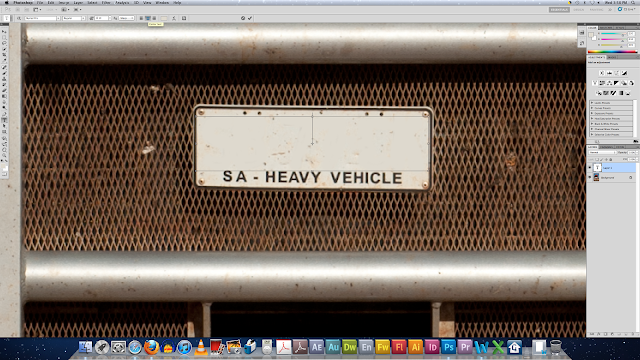This screenshot has height=360, width=640.
Task: Open Spotlight search in the menu bar
Action: tap(633, 2)
